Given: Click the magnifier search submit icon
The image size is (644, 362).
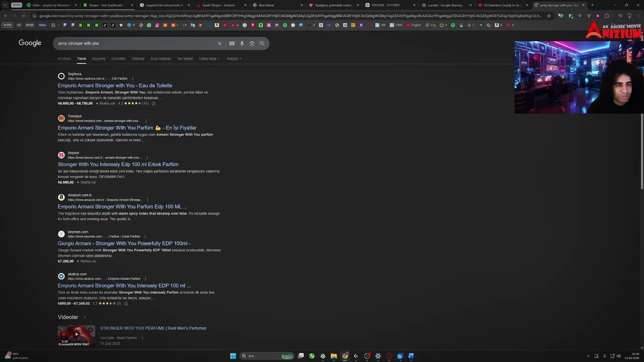Looking at the screenshot, I should 262,43.
